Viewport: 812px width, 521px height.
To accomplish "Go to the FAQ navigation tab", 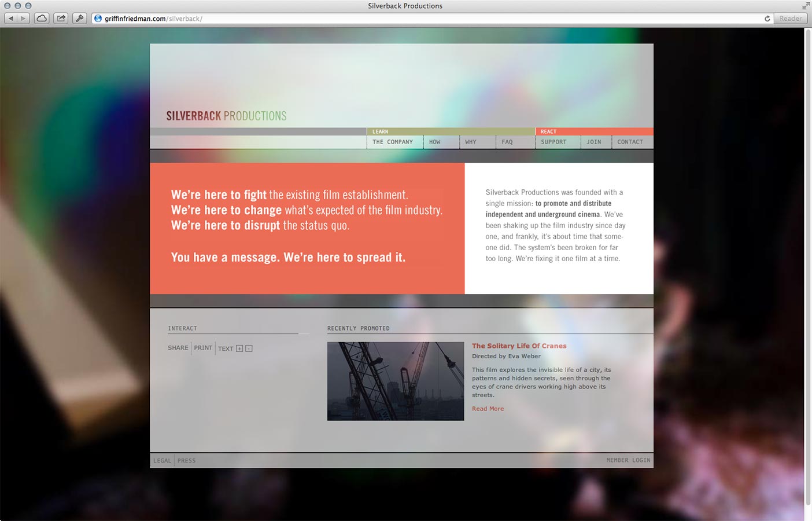I will pos(507,142).
